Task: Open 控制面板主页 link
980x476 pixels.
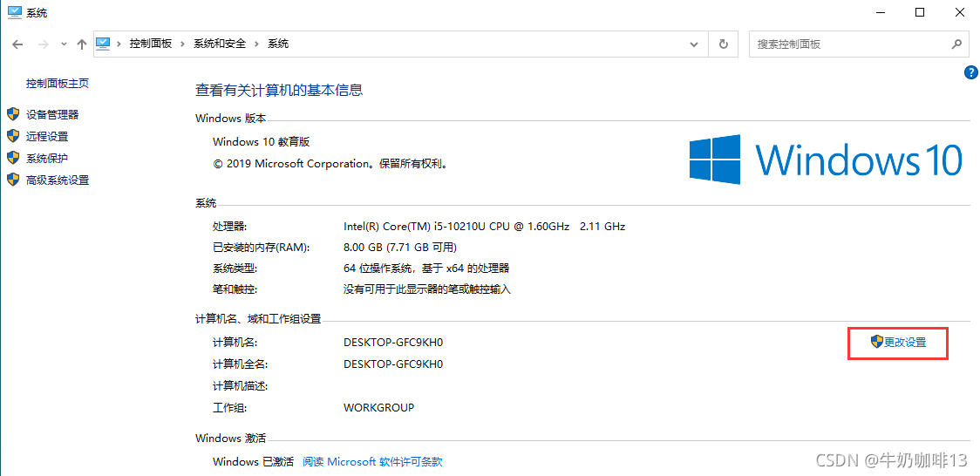Action: click(x=57, y=83)
